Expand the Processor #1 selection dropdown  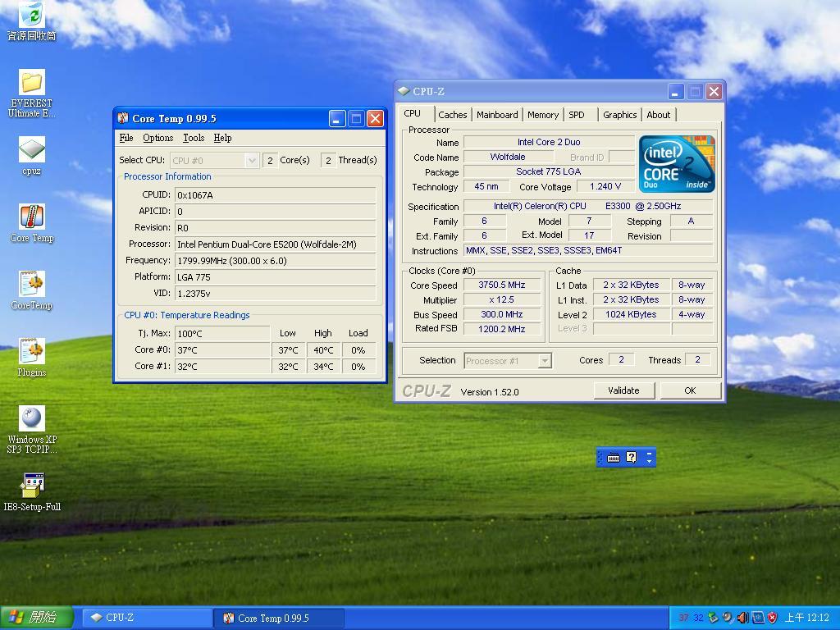pos(545,361)
